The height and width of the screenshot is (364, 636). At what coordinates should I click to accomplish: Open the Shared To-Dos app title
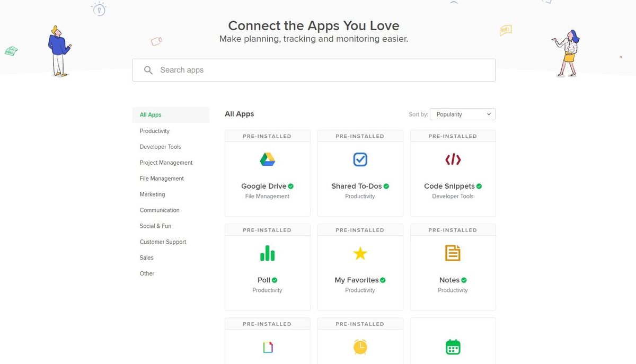[356, 186]
